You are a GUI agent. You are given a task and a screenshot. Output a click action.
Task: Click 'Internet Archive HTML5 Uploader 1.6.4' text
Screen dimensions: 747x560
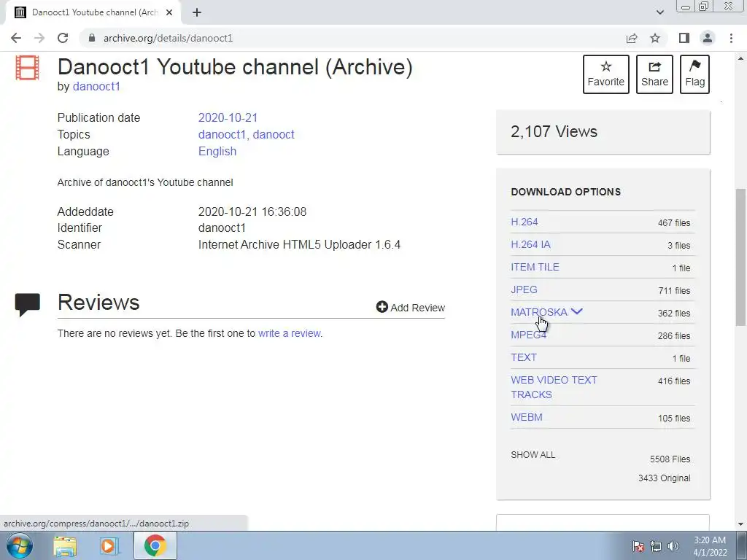[299, 245]
